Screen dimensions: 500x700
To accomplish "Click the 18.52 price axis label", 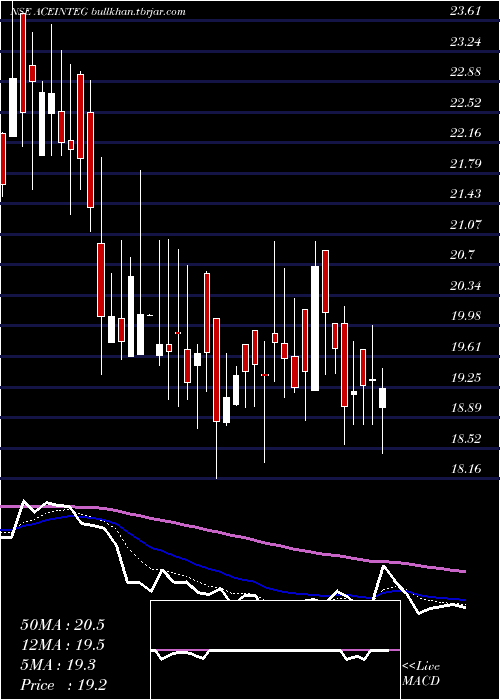I will (x=466, y=438).
